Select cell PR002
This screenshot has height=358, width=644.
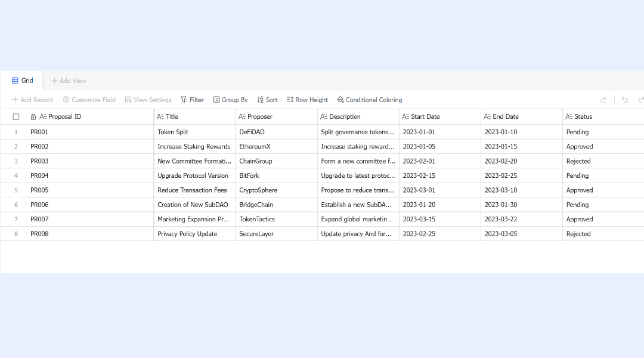(90, 146)
